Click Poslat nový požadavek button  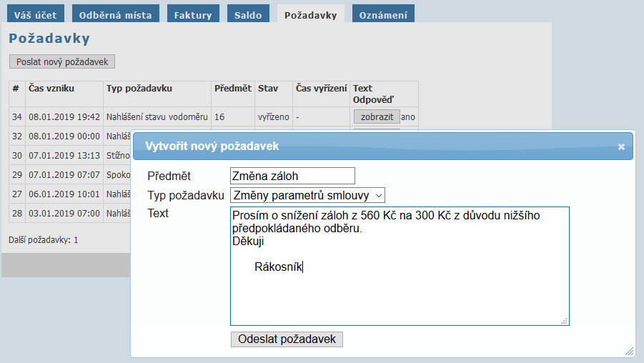point(62,62)
